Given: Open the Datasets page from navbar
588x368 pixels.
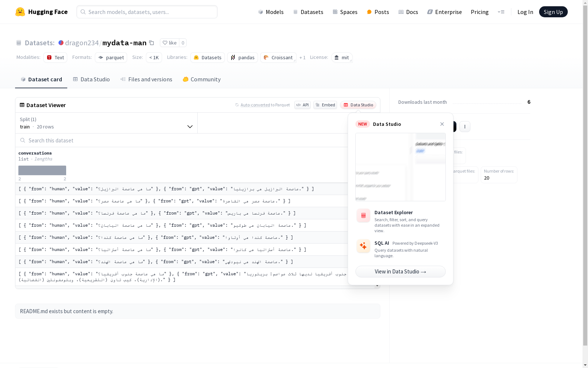Looking at the screenshot, I should [308, 12].
